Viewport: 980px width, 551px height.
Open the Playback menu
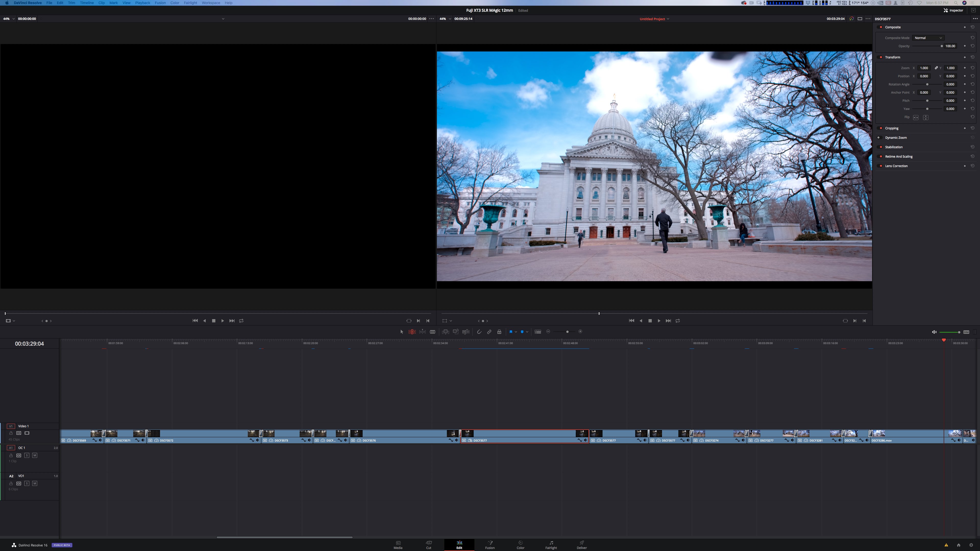coord(143,3)
